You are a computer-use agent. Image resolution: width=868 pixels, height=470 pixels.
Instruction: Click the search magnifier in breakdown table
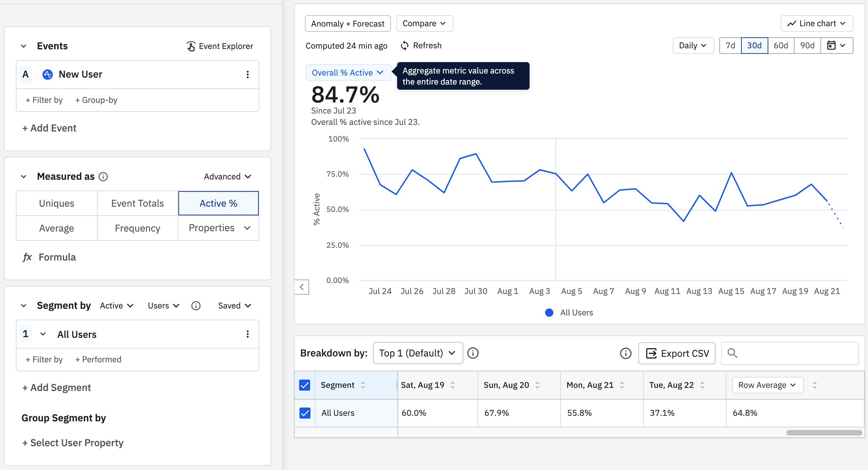click(732, 353)
